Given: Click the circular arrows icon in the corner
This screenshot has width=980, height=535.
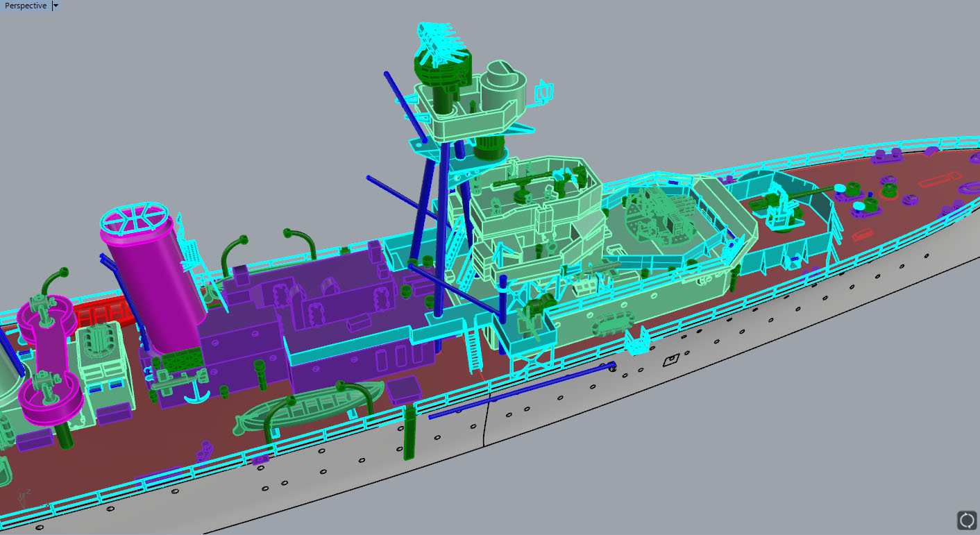Looking at the screenshot, I should [967, 520].
